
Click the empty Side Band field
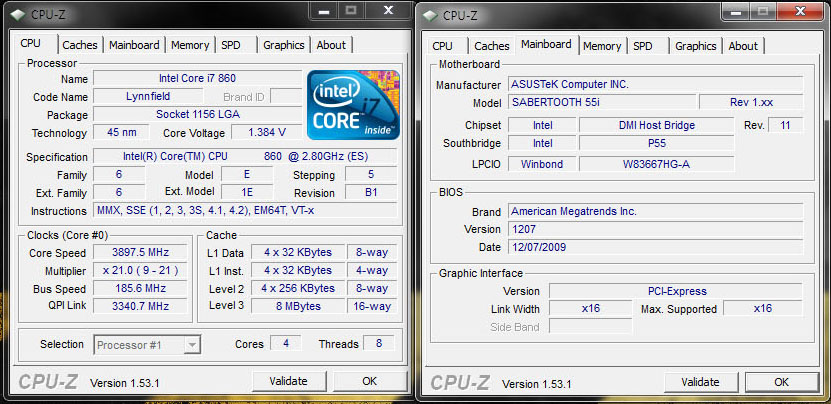click(x=590, y=326)
